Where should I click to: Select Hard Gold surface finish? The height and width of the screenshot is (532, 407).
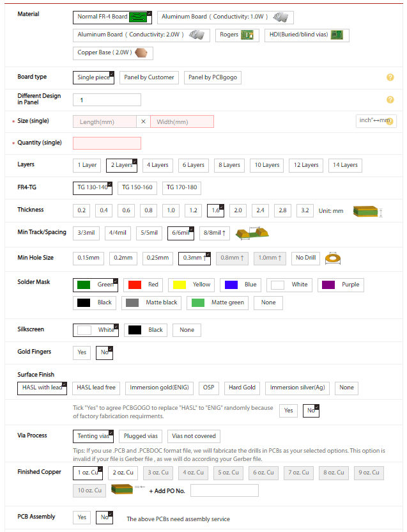pos(242,388)
